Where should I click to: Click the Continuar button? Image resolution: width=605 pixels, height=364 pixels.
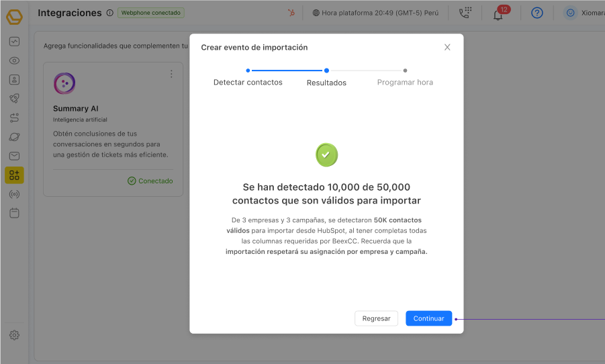pos(428,318)
